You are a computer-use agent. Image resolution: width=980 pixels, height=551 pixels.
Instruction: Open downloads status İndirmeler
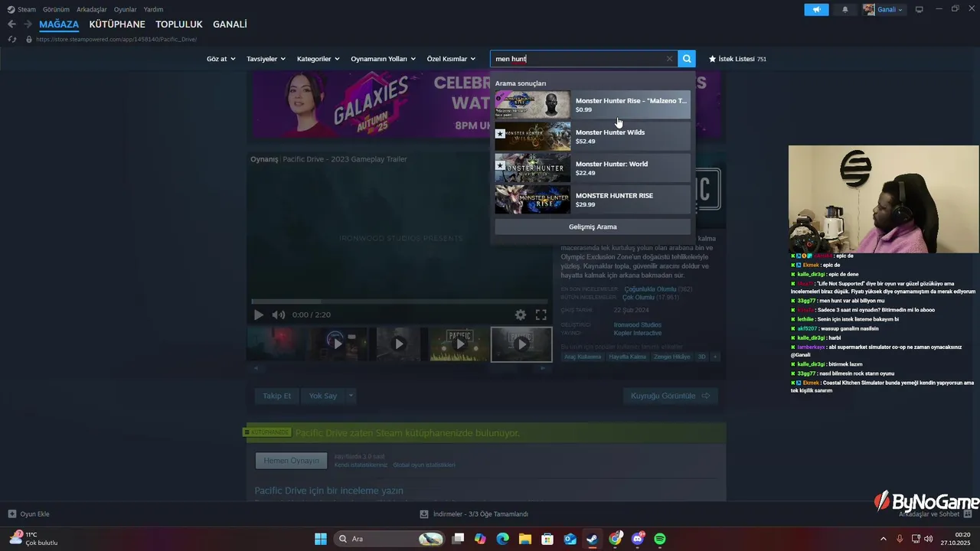click(x=474, y=514)
